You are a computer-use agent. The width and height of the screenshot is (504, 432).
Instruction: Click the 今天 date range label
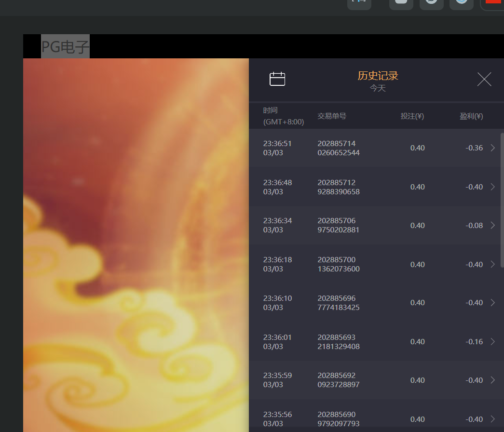[378, 88]
